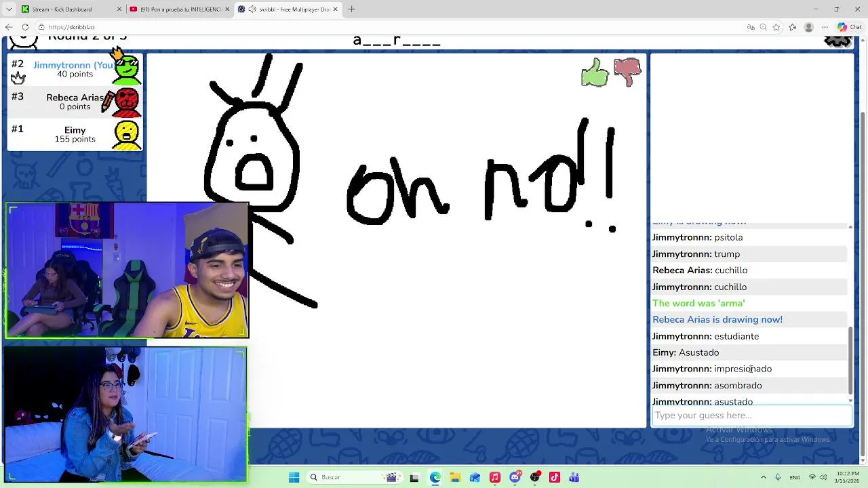Give the drawing a thumbs down
Image resolution: width=868 pixels, height=488 pixels.
627,72
